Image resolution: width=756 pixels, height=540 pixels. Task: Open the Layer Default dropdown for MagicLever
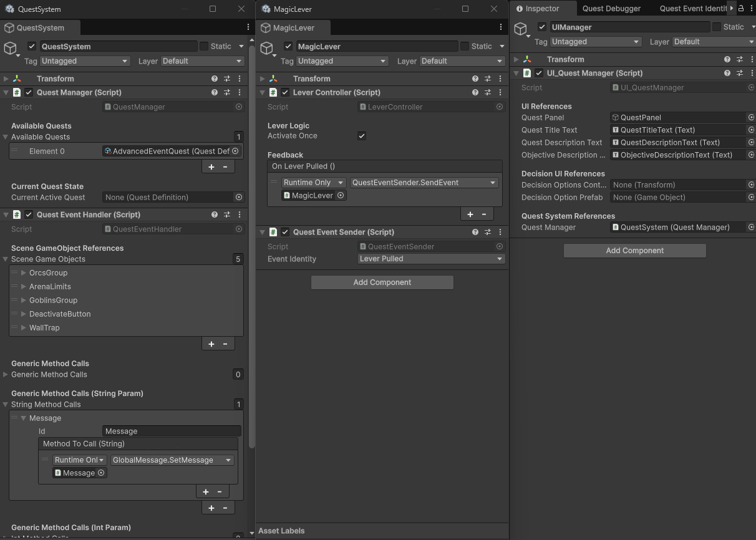462,61
